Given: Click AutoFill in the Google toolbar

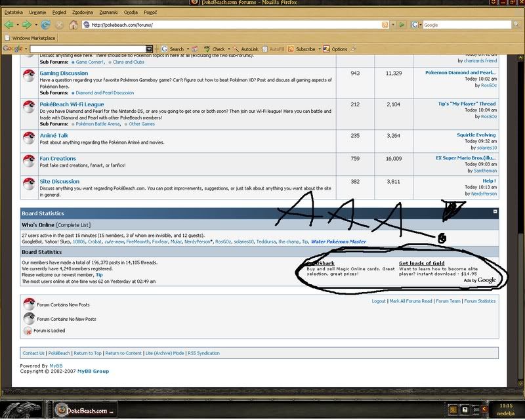Looking at the screenshot, I should (x=273, y=49).
